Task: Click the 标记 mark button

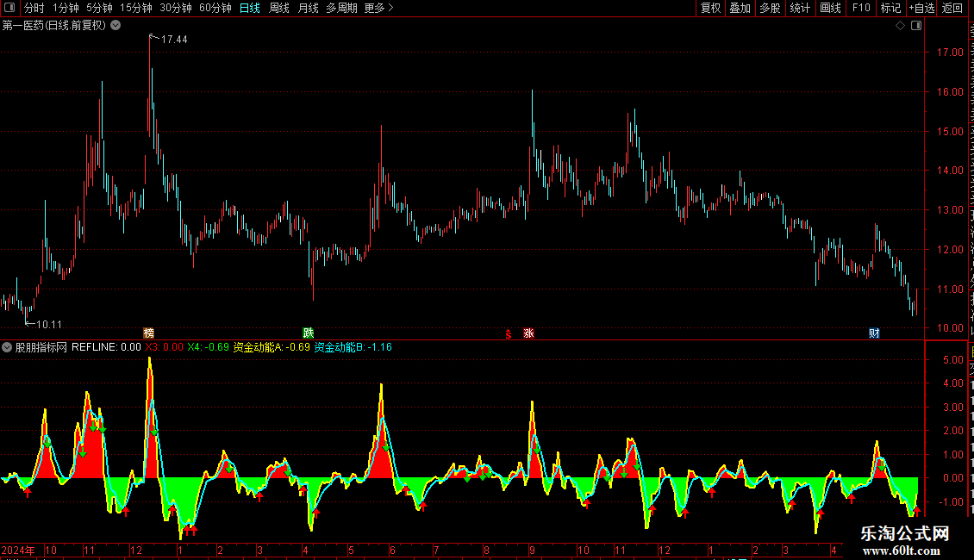Action: pyautogui.click(x=890, y=8)
